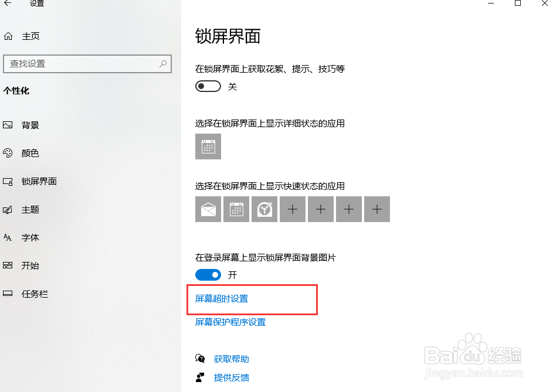Disable lock screen background on sign-in toggle
This screenshot has height=392, width=553.
point(208,275)
